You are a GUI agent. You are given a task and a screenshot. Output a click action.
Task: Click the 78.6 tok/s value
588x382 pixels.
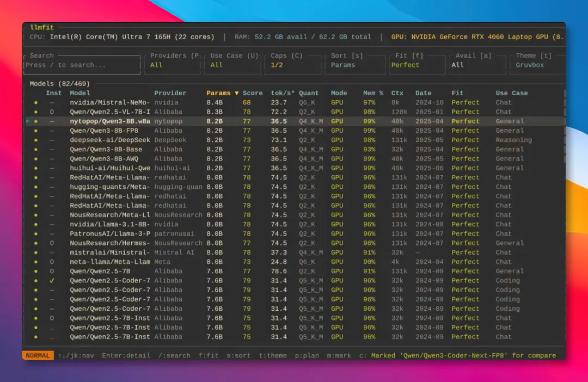(279, 271)
